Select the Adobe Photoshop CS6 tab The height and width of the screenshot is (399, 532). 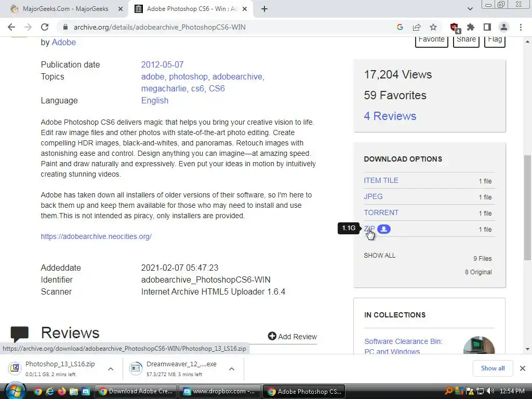pyautogui.click(x=190, y=9)
